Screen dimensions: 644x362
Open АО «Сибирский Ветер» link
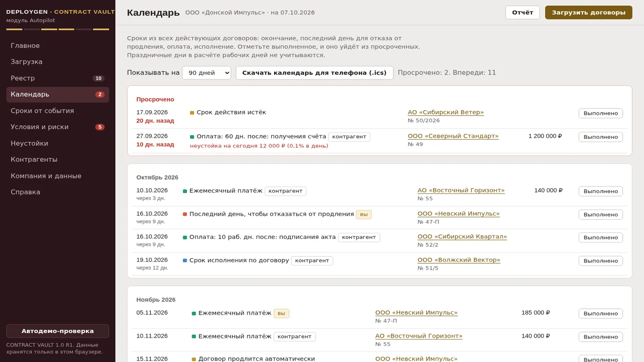point(446,112)
